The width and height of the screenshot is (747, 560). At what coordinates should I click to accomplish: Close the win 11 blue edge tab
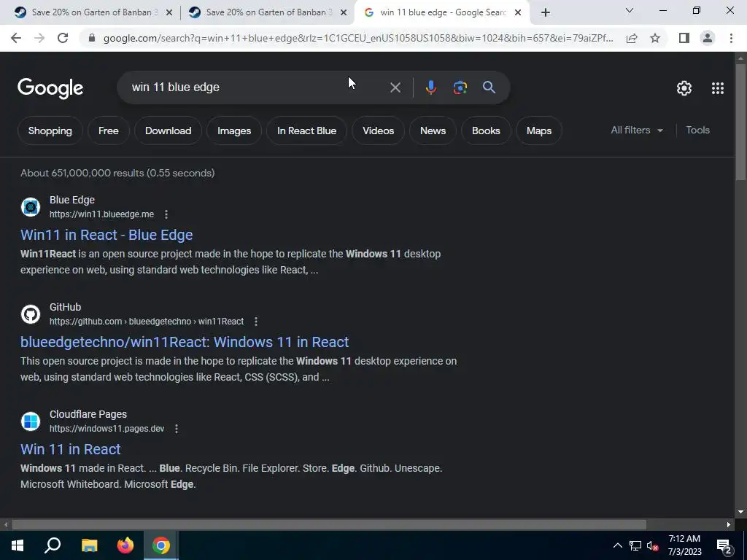pos(518,13)
